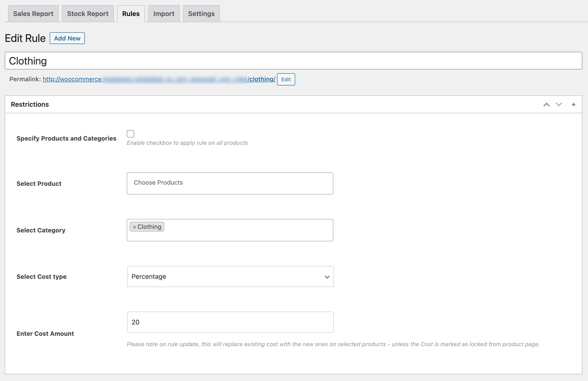Click the Add New button
Screen dimensions: 588x381
click(67, 38)
